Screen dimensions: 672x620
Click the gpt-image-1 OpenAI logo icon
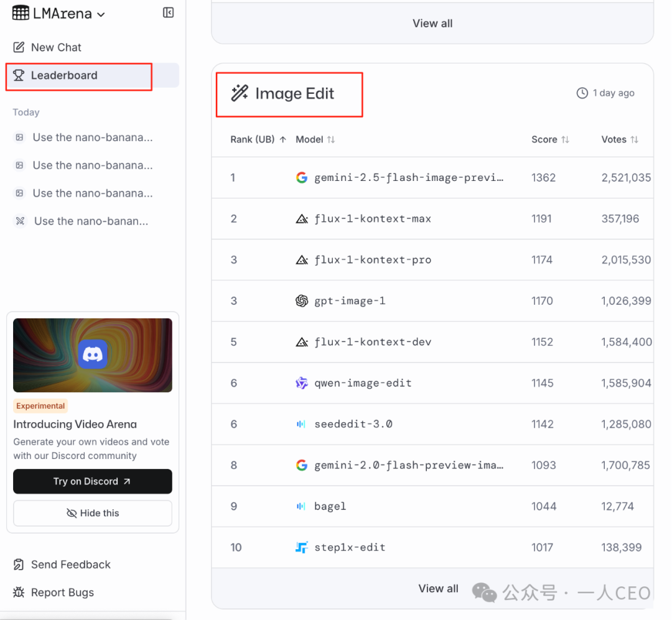coord(302,301)
